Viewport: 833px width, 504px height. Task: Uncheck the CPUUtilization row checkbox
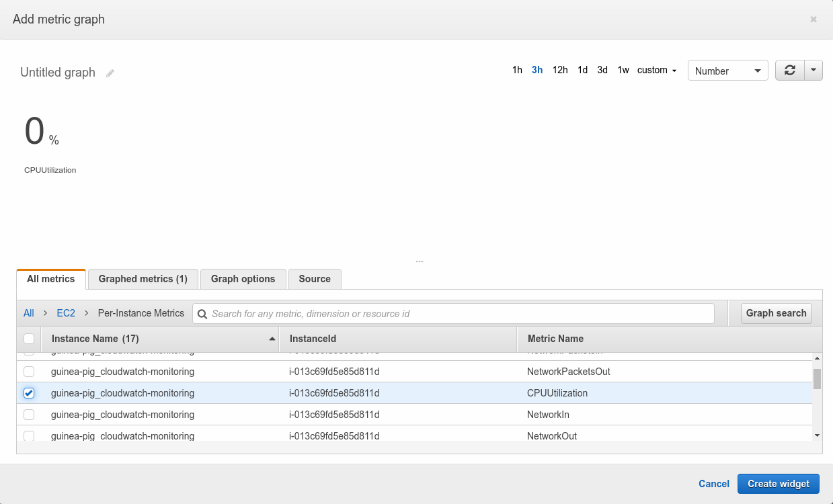pos(29,393)
